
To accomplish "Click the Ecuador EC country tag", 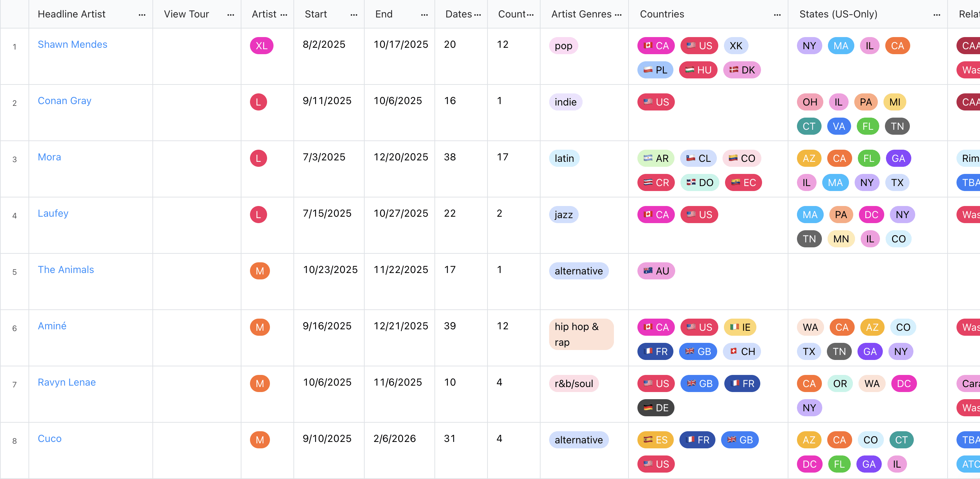I will 743,183.
